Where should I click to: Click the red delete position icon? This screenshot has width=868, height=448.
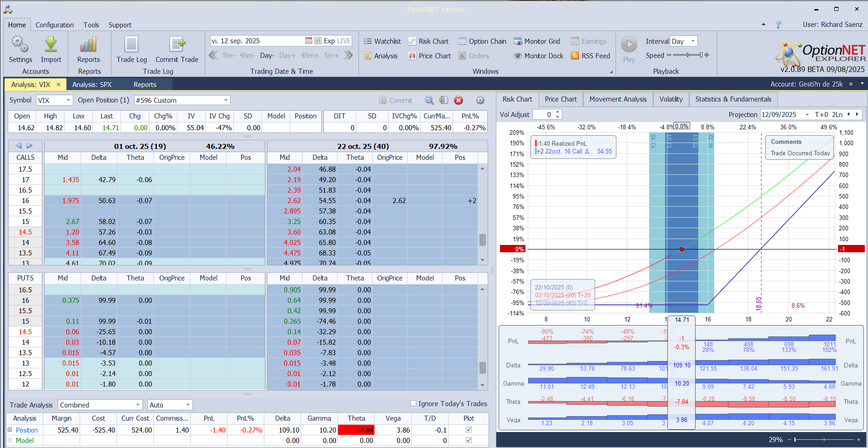[x=459, y=100]
